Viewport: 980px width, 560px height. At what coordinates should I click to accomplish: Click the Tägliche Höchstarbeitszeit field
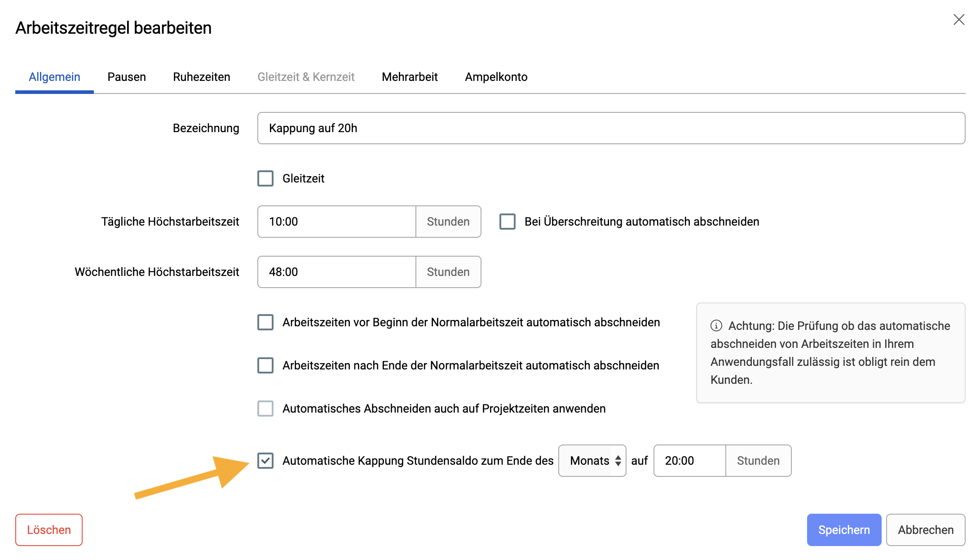(337, 222)
